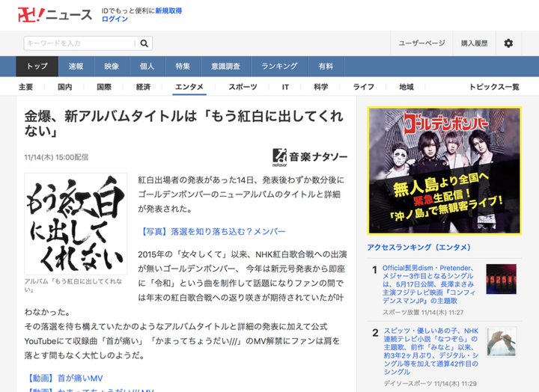Click the デイソースポーツ 11/14(木) 11:29 source line
Screen dimensions: 539x392
[x=430, y=384]
